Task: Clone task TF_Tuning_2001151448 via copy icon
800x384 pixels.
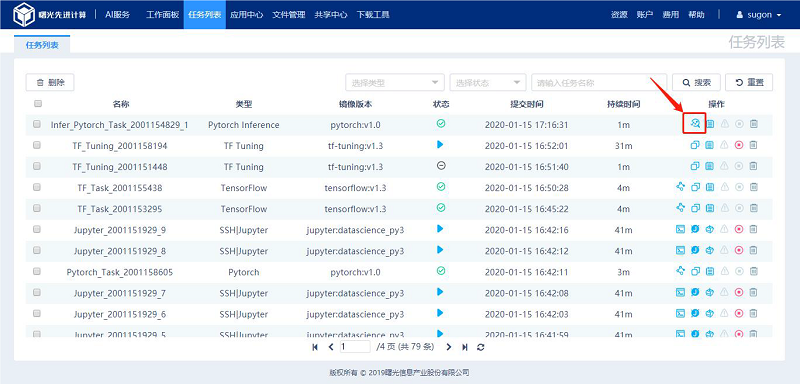Action: tap(694, 166)
